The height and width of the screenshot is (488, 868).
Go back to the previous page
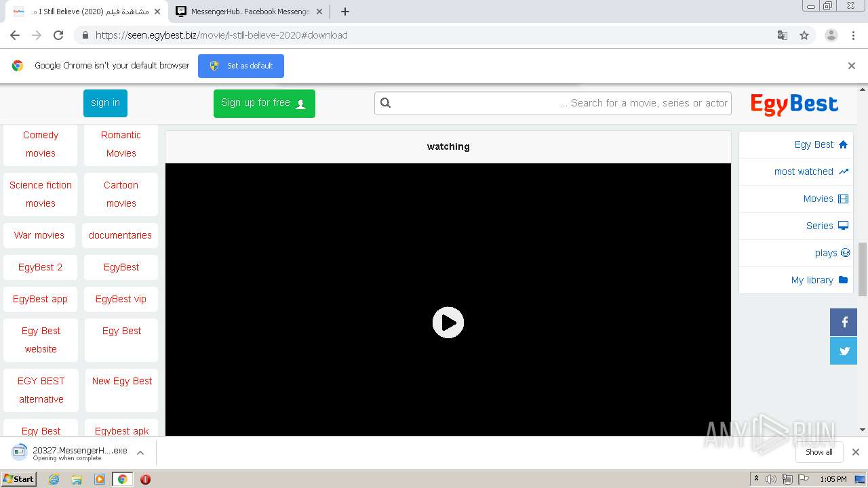(15, 35)
